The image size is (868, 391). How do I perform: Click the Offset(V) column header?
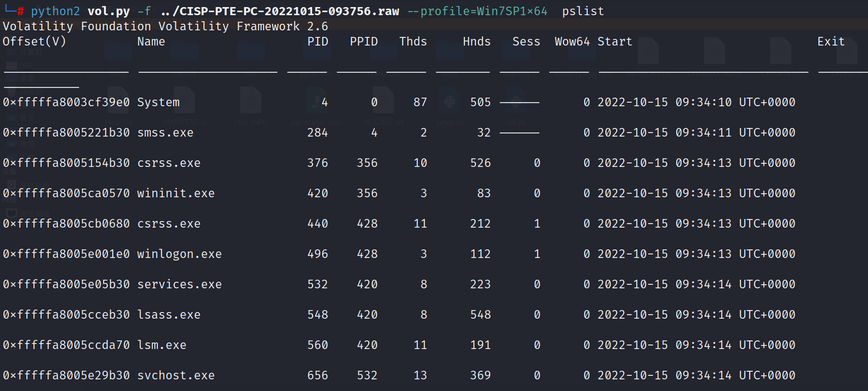(34, 41)
